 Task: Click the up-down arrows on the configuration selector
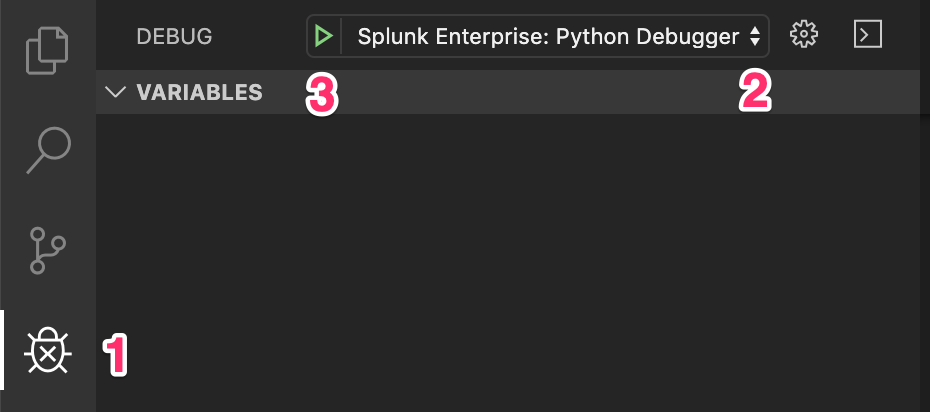(x=755, y=38)
